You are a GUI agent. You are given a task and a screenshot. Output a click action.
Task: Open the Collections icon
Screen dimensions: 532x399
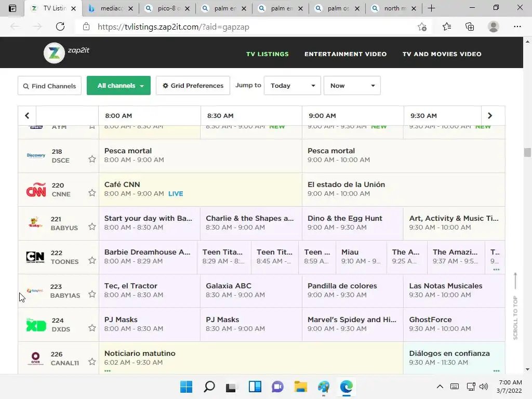click(x=470, y=26)
